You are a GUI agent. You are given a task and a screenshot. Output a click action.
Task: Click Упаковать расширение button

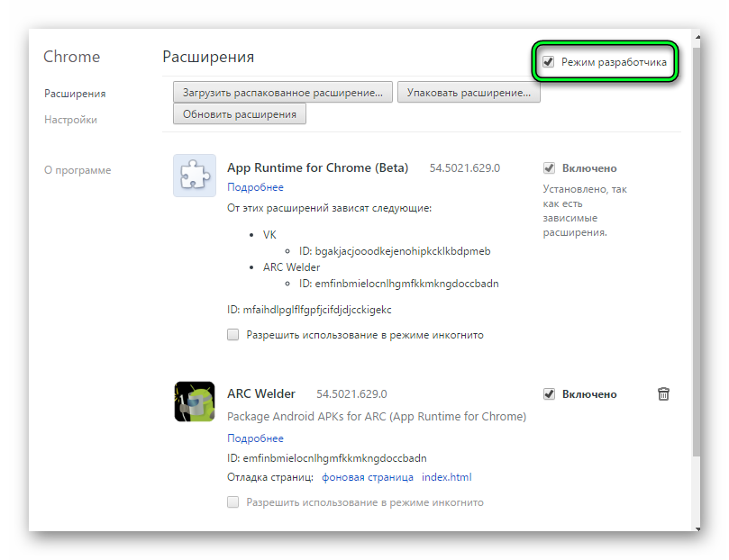pos(469,93)
